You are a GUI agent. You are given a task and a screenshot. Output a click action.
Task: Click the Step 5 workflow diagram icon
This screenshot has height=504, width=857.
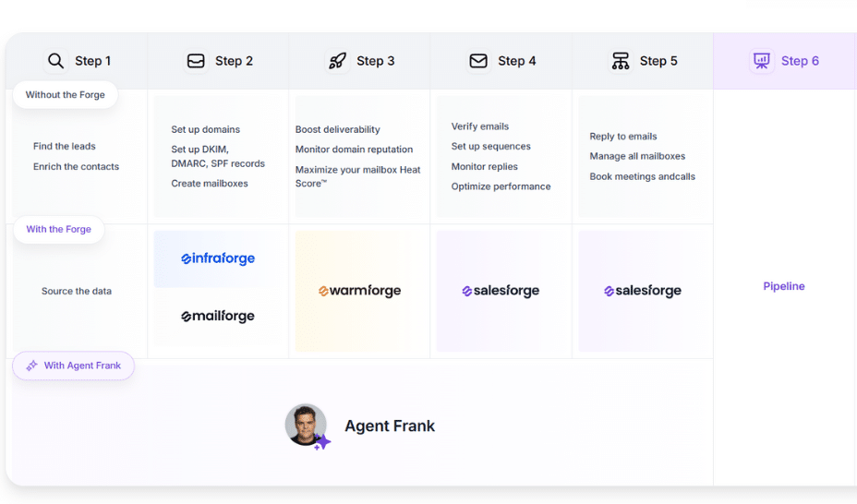click(621, 61)
